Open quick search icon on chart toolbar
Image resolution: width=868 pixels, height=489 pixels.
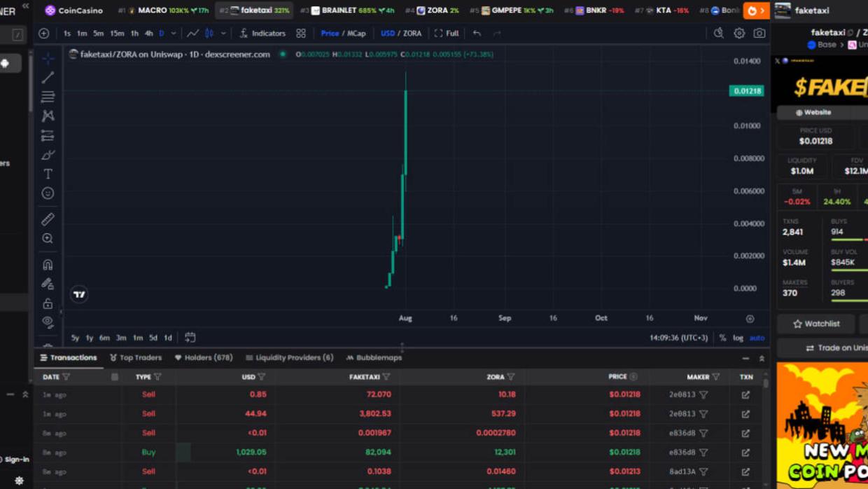click(x=719, y=33)
